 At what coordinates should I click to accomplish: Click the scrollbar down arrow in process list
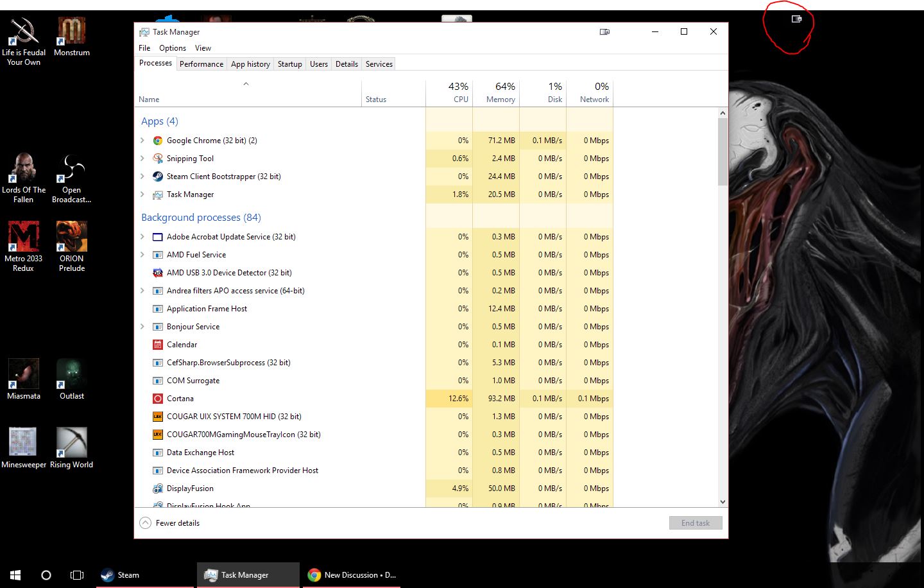[723, 502]
